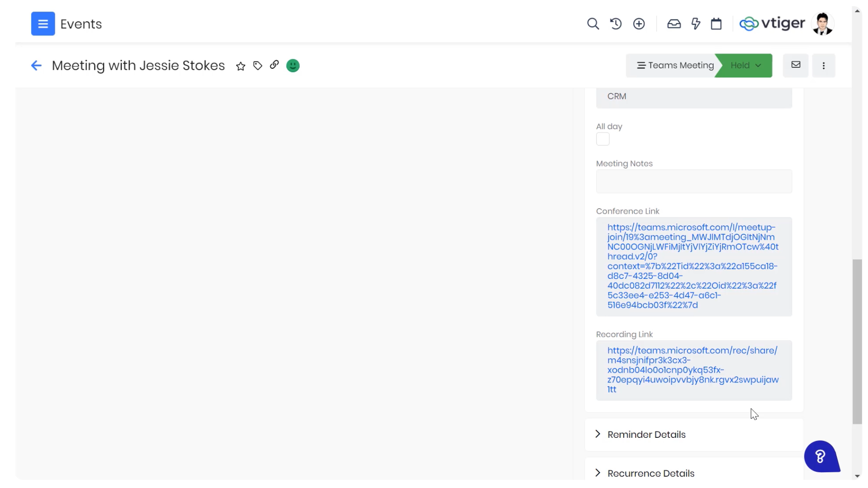Open the user profile avatar
This screenshot has width=868, height=488.
pos(822,24)
